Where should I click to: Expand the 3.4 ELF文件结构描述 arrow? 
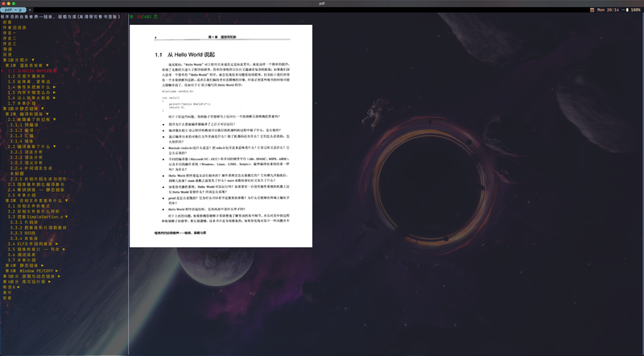pyautogui.click(x=56, y=244)
